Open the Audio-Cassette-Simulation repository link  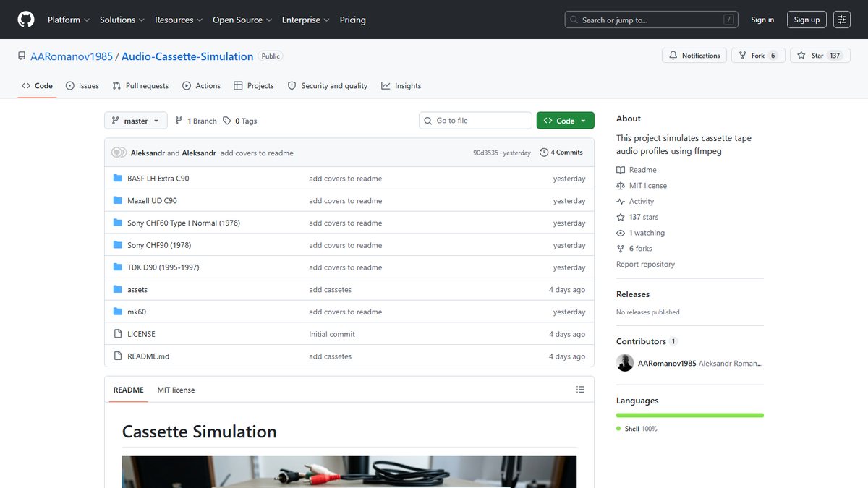click(x=187, y=56)
